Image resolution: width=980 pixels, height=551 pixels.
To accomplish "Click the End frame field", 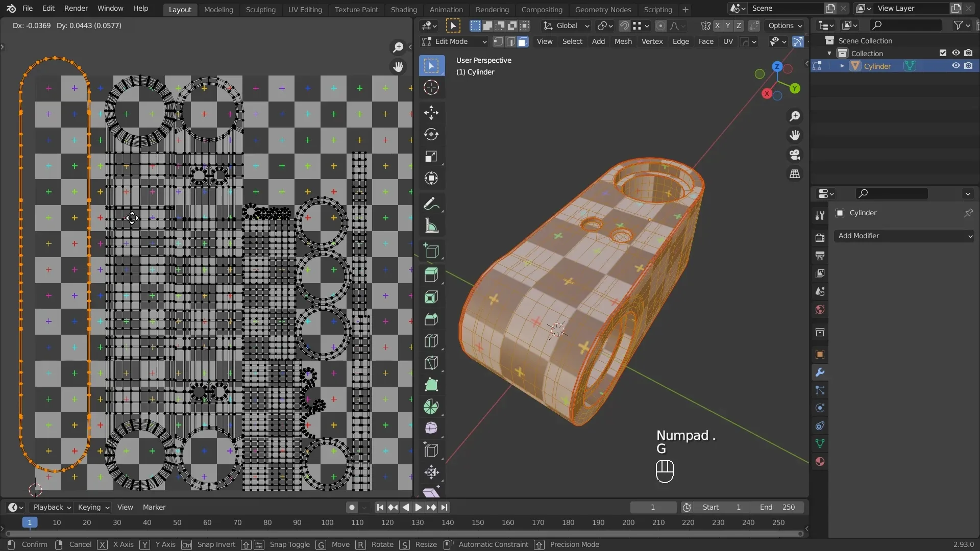I will pyautogui.click(x=777, y=507).
